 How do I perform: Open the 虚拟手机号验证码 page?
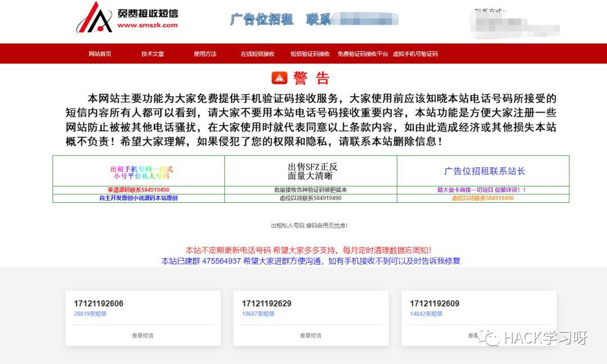click(x=417, y=54)
